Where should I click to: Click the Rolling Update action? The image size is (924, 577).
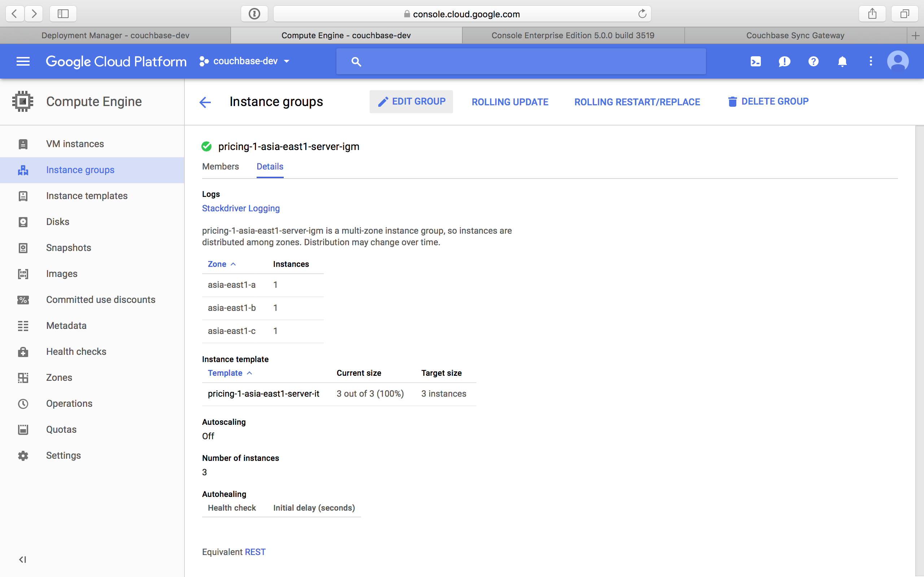[510, 101]
